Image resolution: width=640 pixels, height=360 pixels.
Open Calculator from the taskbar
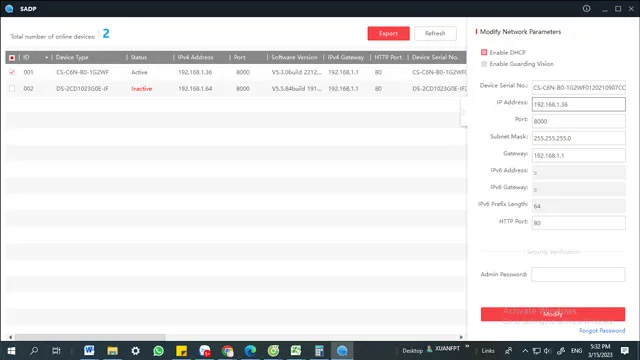coord(319,351)
